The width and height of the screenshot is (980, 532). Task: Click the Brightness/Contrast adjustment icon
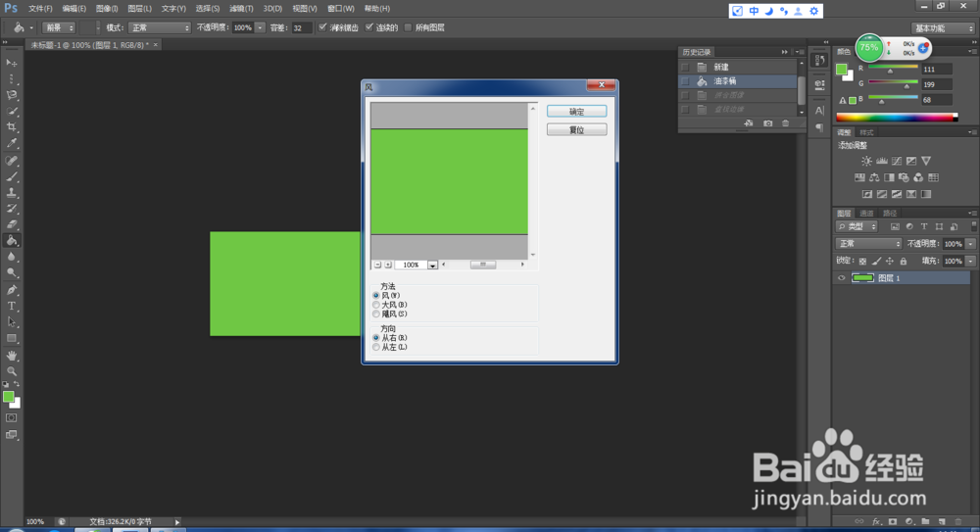click(x=867, y=161)
